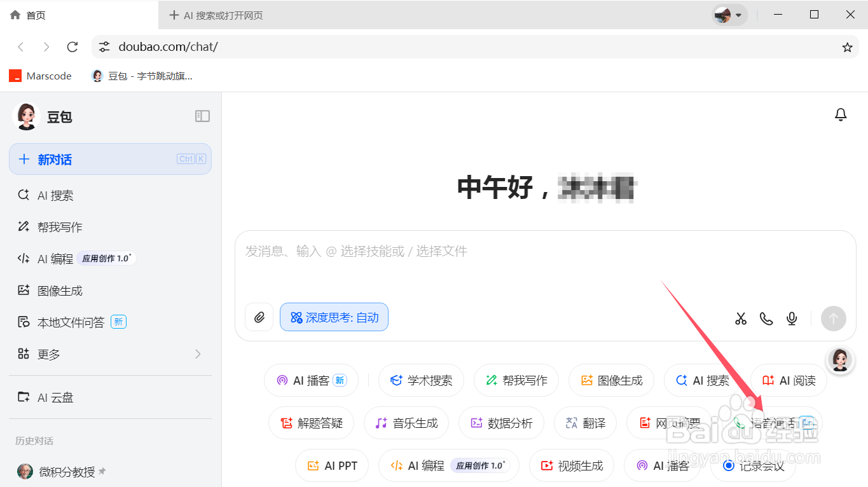Image resolution: width=868 pixels, height=487 pixels.
Task: Attach a file with the paperclip icon
Action: point(259,317)
